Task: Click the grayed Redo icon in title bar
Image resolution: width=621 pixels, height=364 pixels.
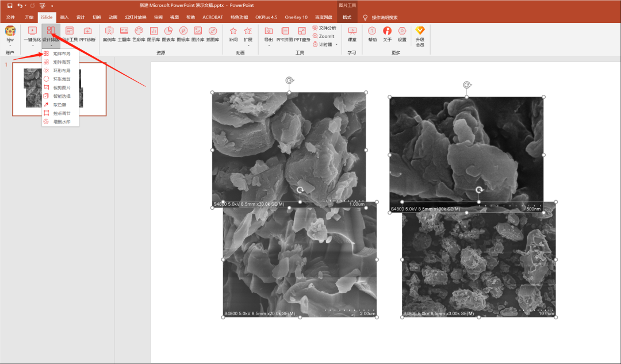Action: click(32, 6)
